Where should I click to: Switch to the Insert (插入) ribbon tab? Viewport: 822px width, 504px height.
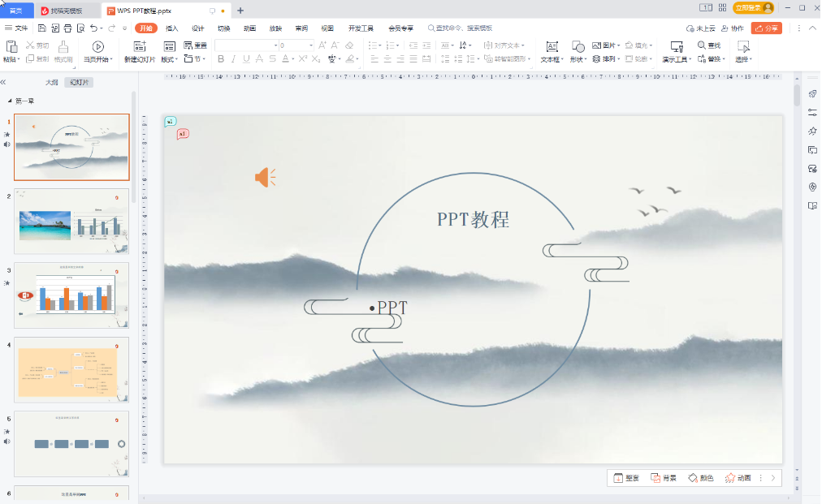click(171, 28)
